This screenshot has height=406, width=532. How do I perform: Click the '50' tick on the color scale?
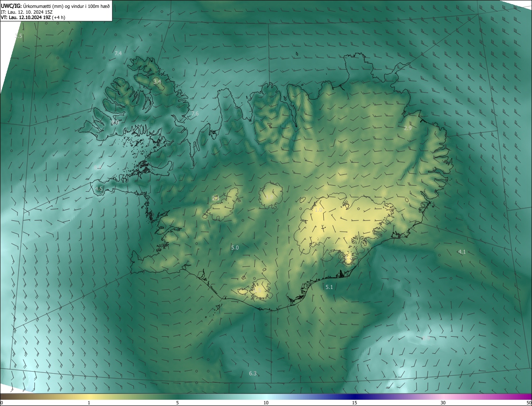point(529,403)
